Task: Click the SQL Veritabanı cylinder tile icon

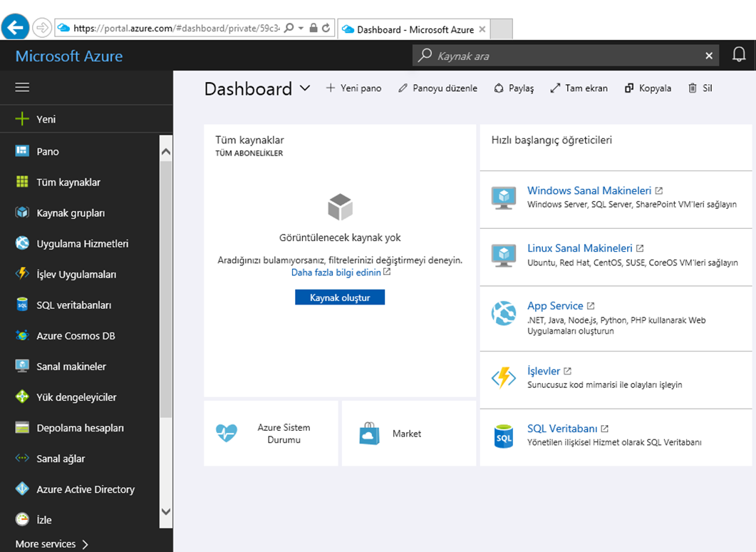Action: click(x=504, y=436)
